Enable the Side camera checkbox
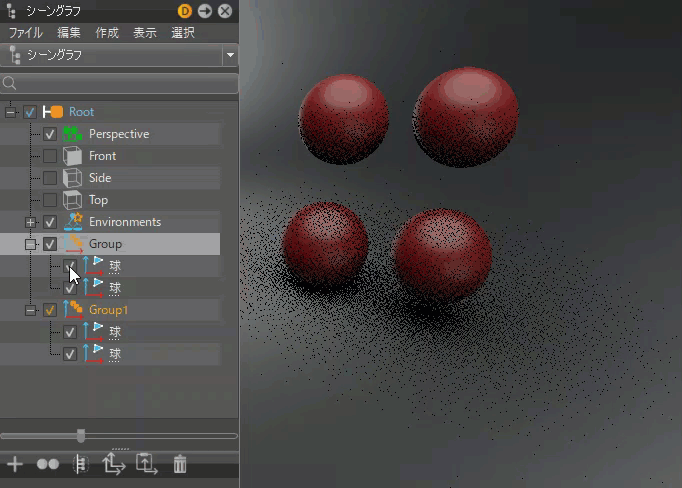 coord(50,178)
